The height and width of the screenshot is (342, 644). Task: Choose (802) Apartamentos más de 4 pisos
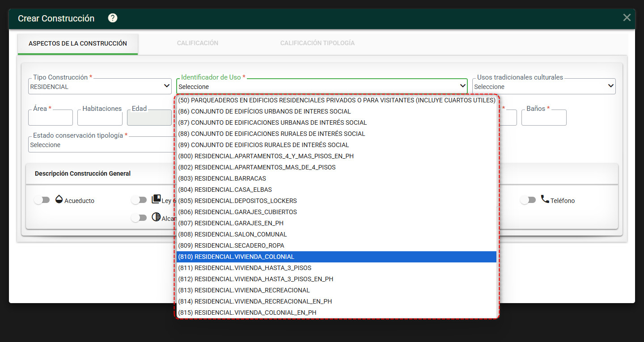coord(337,167)
